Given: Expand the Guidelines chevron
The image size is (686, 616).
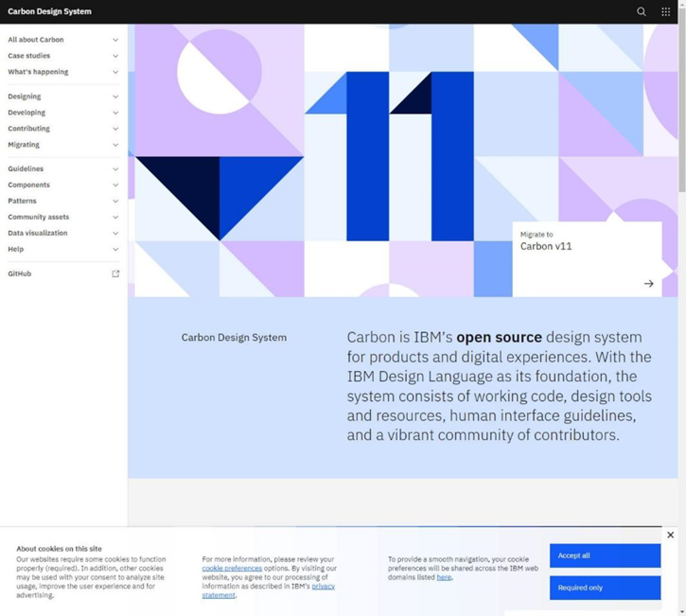Looking at the screenshot, I should pos(115,169).
